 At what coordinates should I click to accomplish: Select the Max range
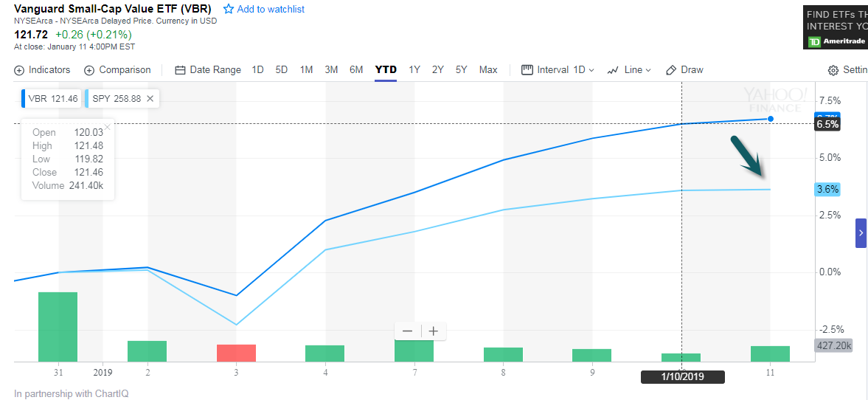coord(488,70)
